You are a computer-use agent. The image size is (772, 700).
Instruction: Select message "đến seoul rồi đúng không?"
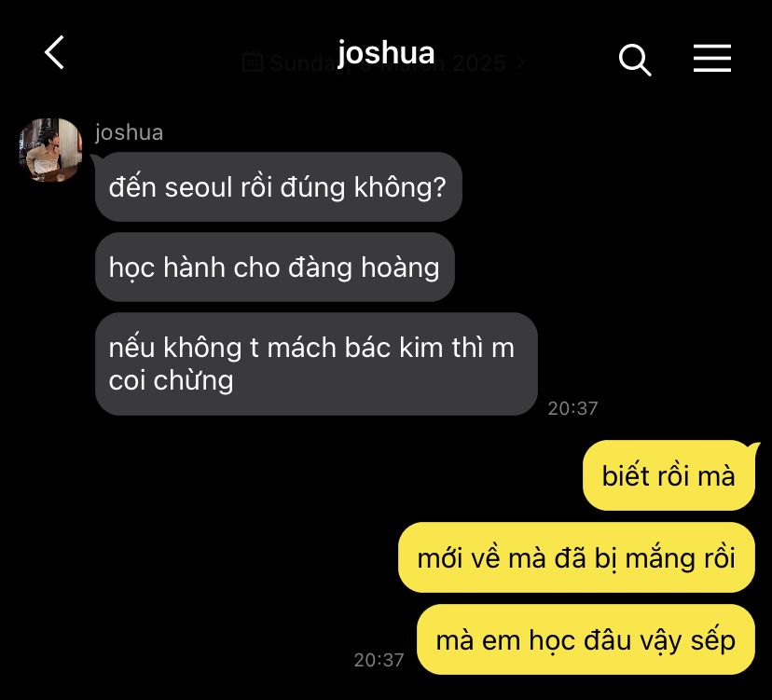(278, 187)
